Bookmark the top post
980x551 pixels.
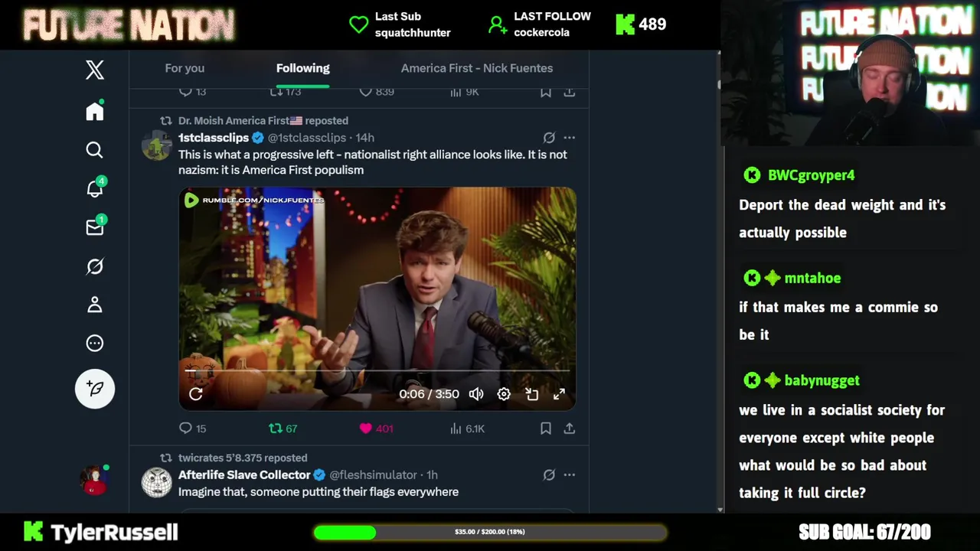(546, 92)
